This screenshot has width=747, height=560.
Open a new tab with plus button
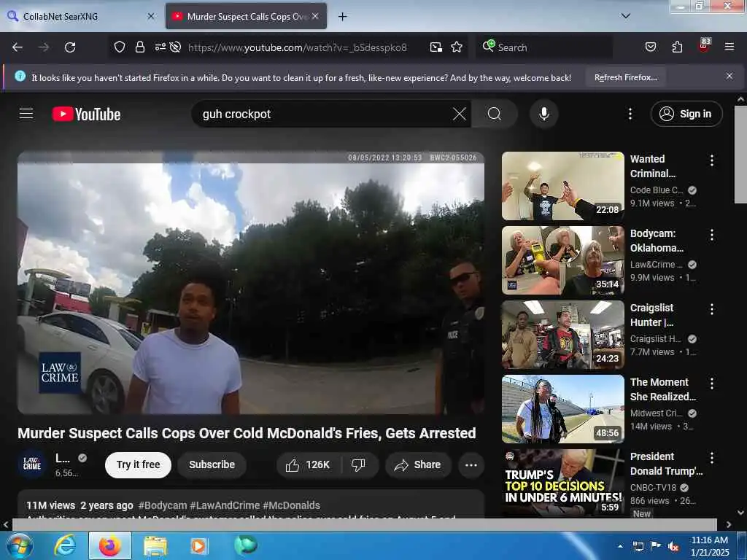[x=343, y=17]
